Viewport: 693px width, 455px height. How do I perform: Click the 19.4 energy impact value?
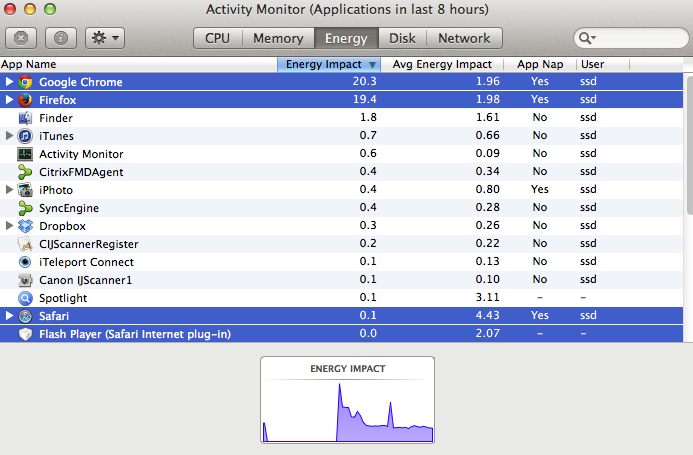(x=364, y=99)
